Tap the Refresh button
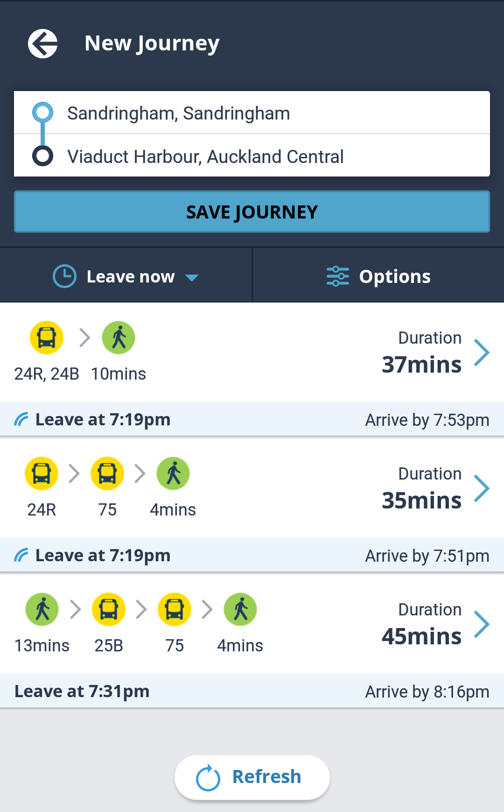Screen dimensions: 504x812 [252, 777]
